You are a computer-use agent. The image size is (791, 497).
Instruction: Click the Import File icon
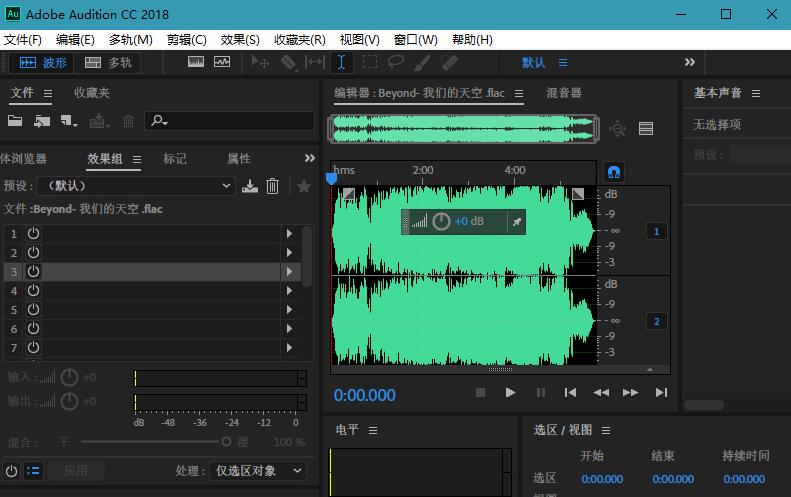click(x=42, y=121)
